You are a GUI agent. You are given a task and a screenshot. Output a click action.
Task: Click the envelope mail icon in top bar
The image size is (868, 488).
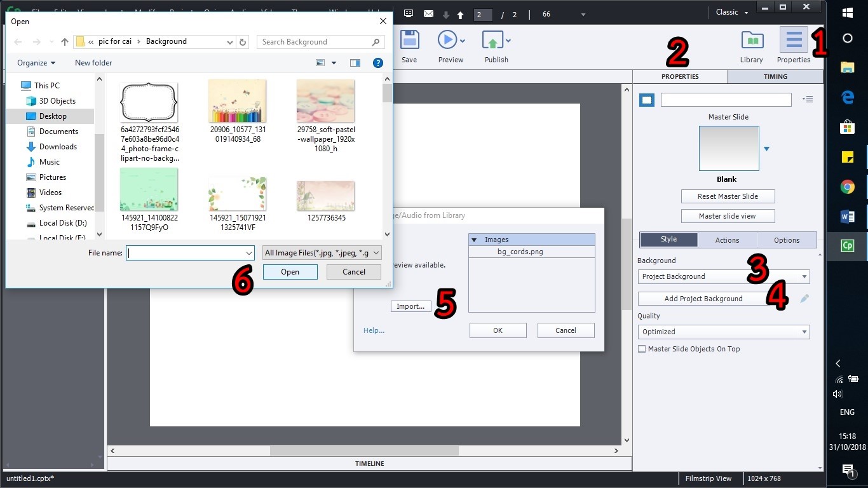428,14
